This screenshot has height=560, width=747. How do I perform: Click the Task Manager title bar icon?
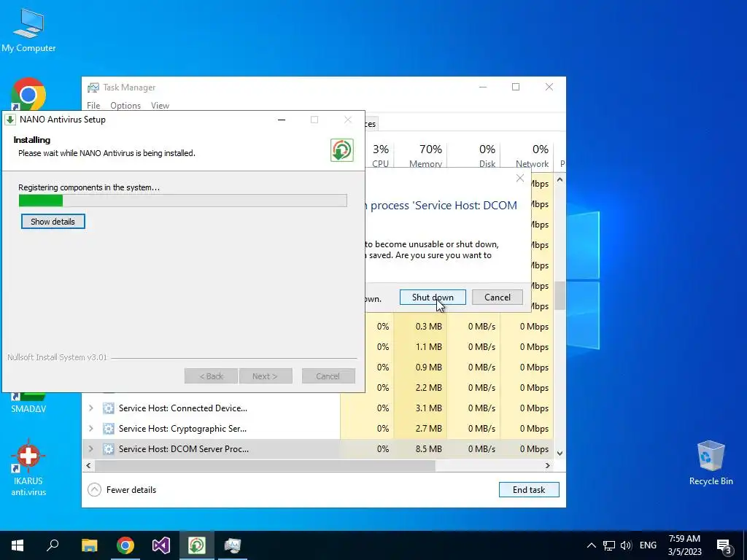point(93,87)
